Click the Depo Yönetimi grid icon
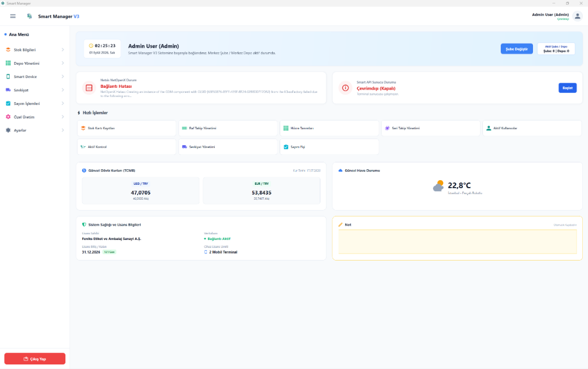Viewport: 588px width, 369px height. 8,63
